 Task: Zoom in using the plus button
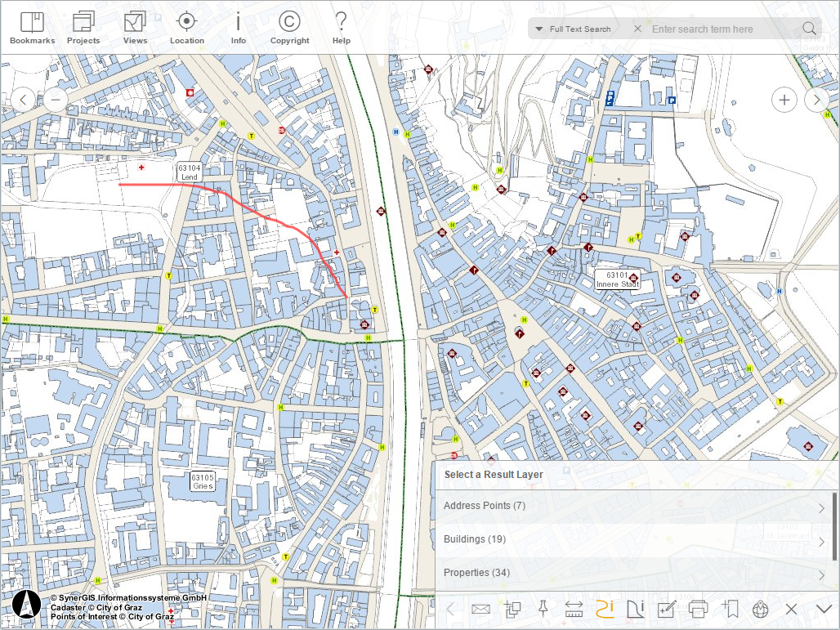click(x=784, y=99)
